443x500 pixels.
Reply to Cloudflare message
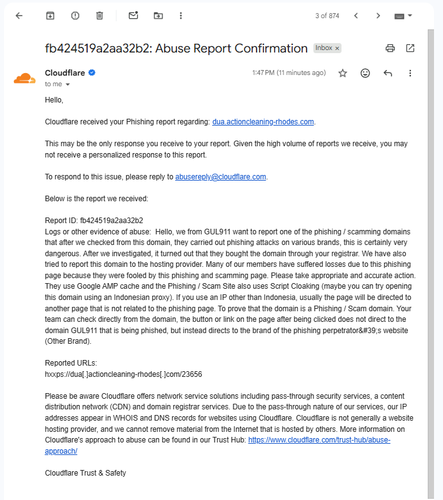coord(388,73)
